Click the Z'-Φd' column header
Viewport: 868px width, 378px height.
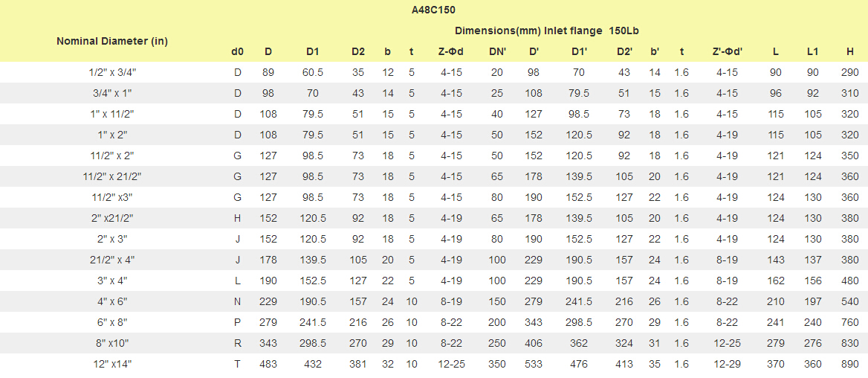coord(728,52)
